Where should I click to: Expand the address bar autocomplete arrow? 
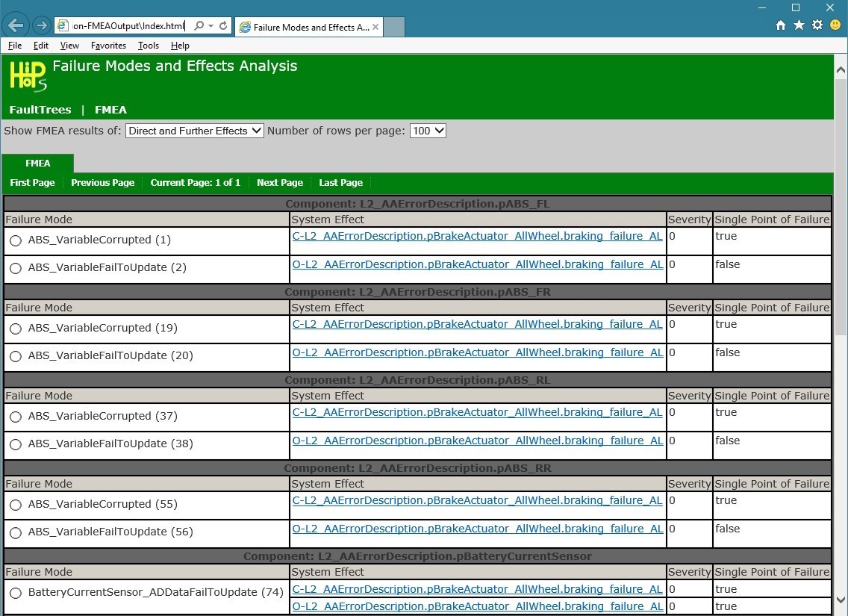[x=211, y=26]
